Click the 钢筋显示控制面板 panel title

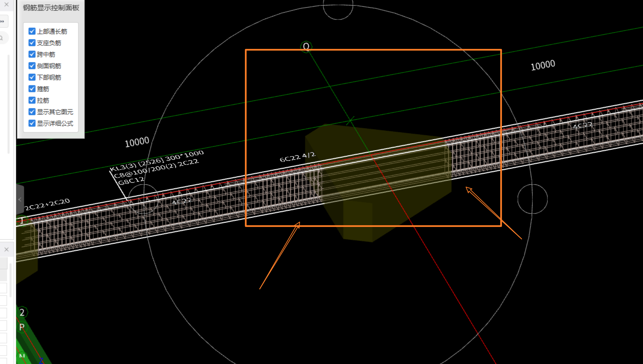(x=51, y=8)
